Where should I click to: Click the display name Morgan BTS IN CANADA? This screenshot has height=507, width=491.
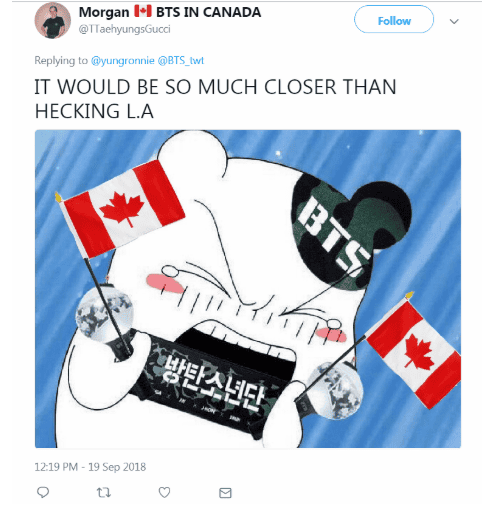point(170,12)
